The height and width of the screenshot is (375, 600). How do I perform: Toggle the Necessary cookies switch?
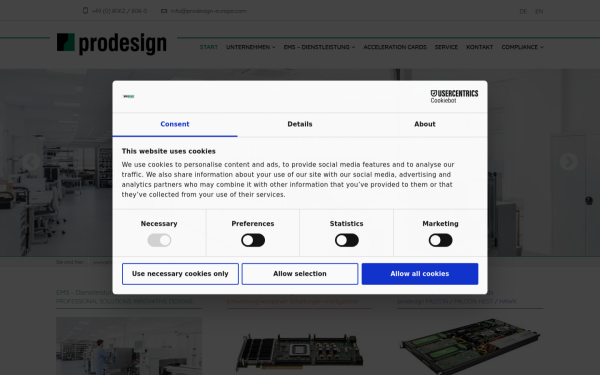pyautogui.click(x=159, y=240)
